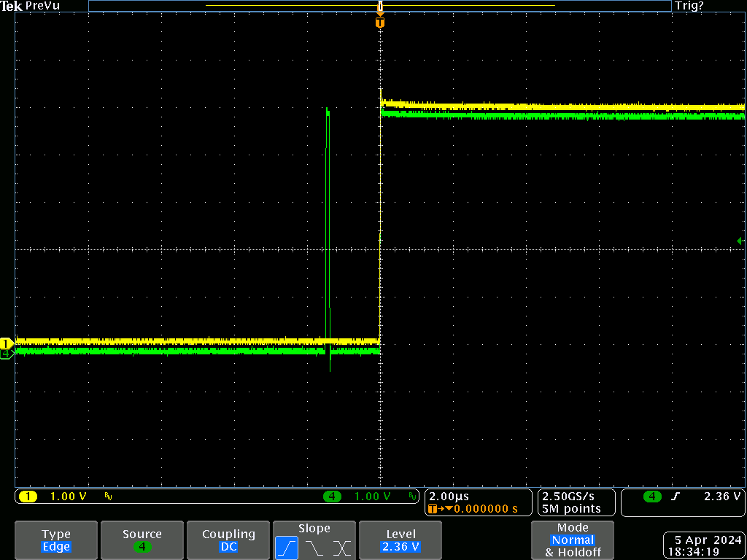Open the trigger Source menu
747x560 pixels.
pos(142,540)
